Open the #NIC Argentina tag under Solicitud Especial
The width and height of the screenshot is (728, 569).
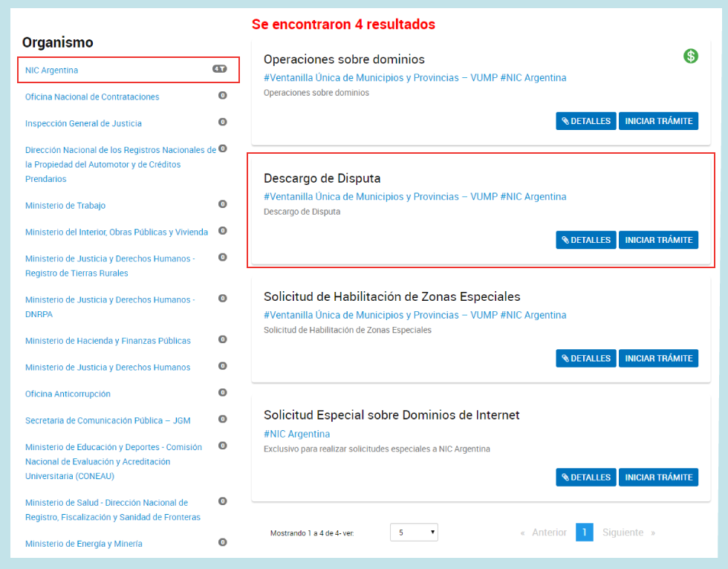pos(296,434)
